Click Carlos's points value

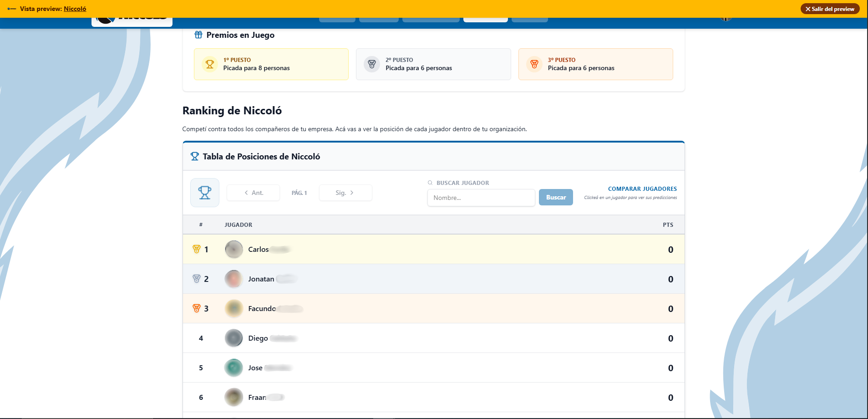pos(670,250)
